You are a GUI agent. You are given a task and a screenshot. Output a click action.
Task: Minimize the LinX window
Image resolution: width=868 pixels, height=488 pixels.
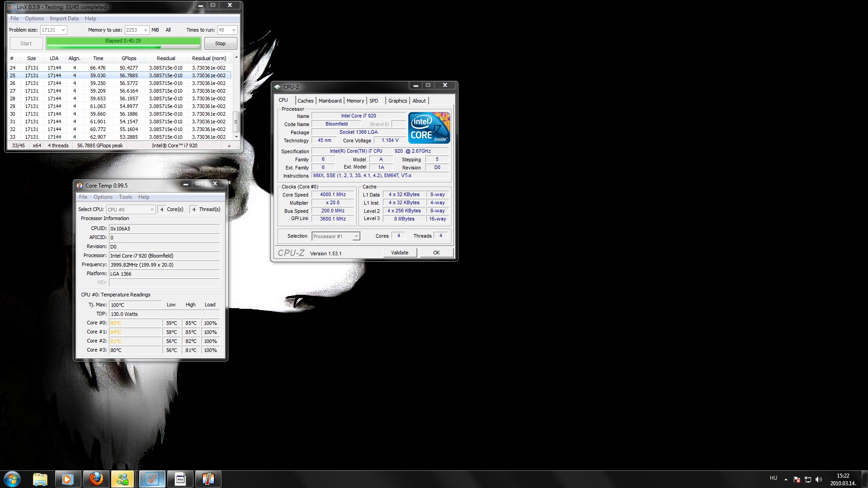[200, 5]
